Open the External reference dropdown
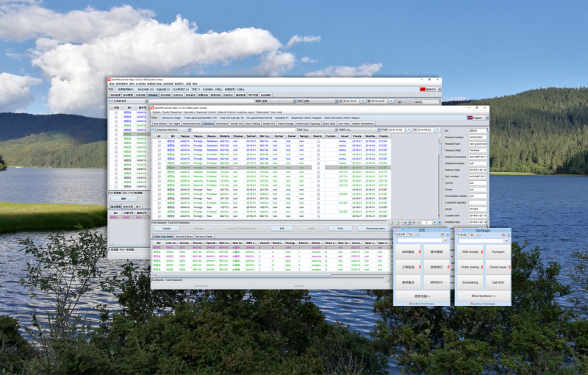The image size is (588, 375). tap(174, 129)
